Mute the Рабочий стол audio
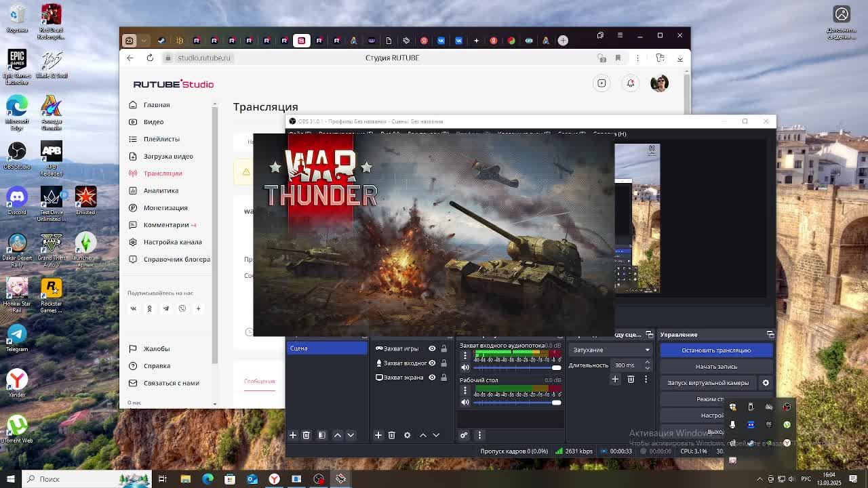The image size is (868, 488). [465, 403]
